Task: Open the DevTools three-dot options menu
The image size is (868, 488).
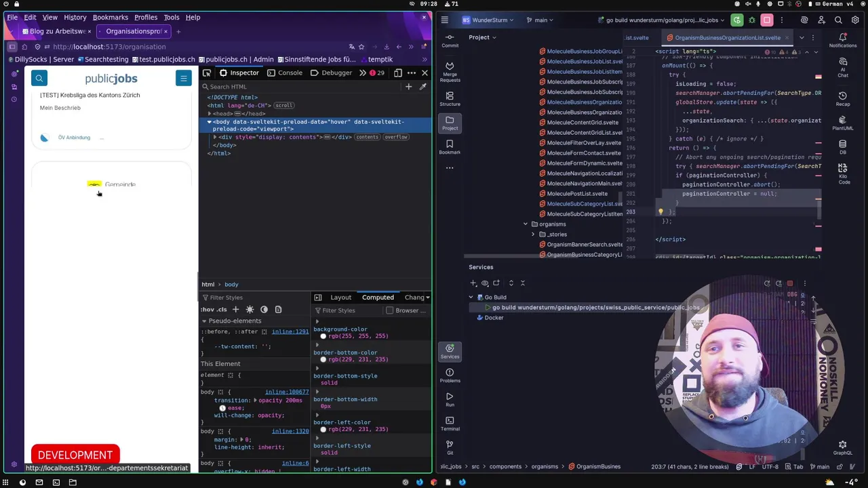Action: (412, 73)
